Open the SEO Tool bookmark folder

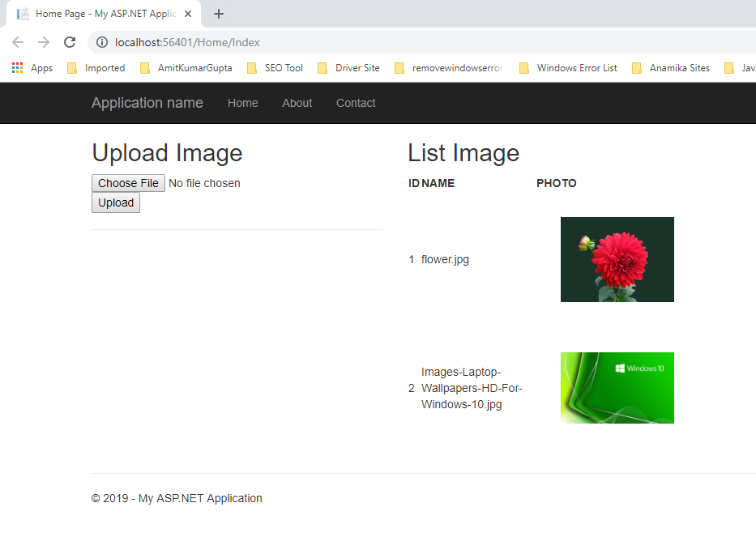[x=275, y=68]
